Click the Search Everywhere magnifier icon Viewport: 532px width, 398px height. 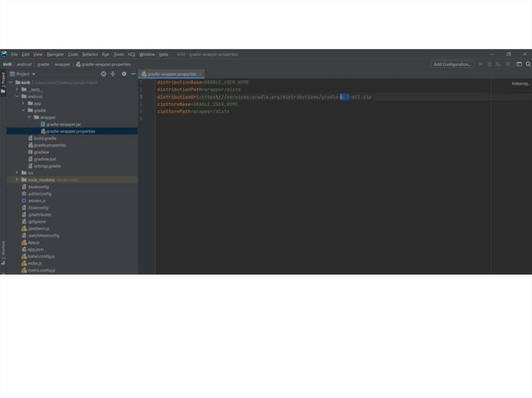click(528, 64)
